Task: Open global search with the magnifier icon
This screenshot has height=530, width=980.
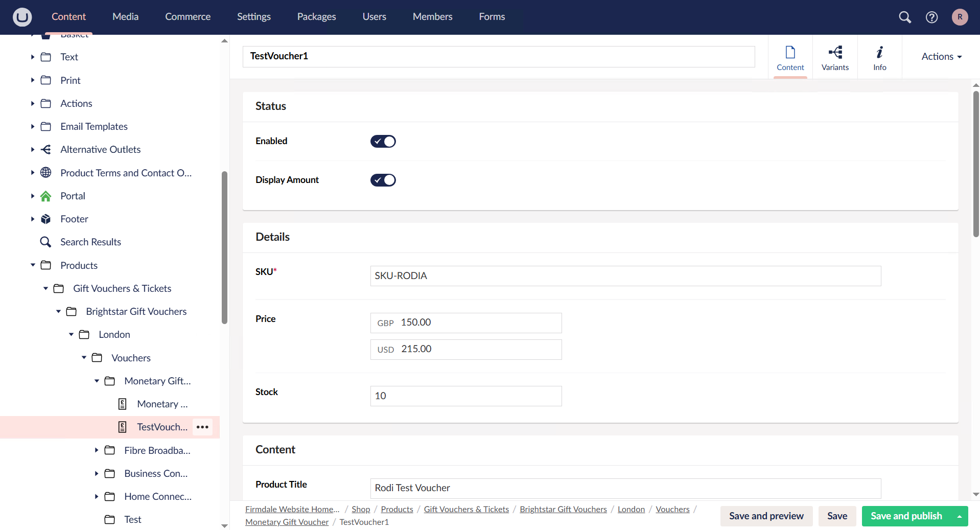Action: point(904,17)
